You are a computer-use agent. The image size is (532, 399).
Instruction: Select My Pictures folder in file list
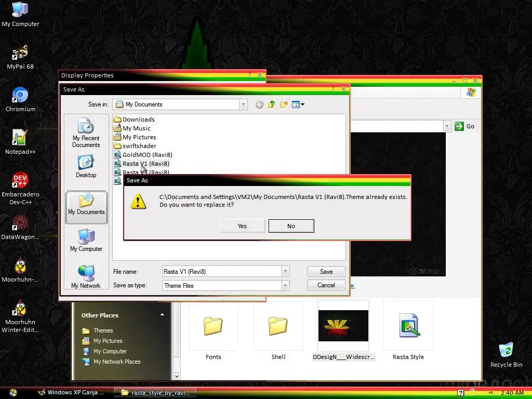[135, 137]
